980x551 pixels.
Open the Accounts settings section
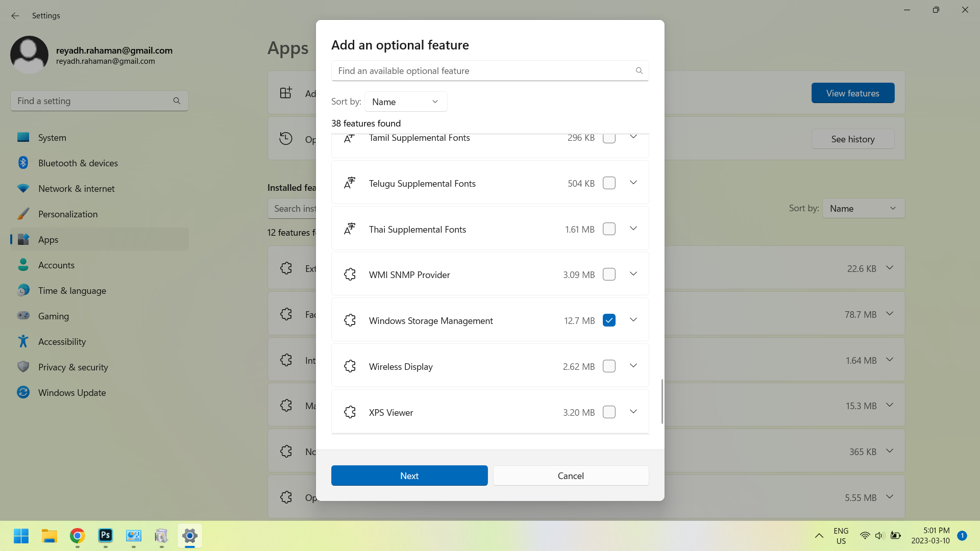click(x=56, y=265)
